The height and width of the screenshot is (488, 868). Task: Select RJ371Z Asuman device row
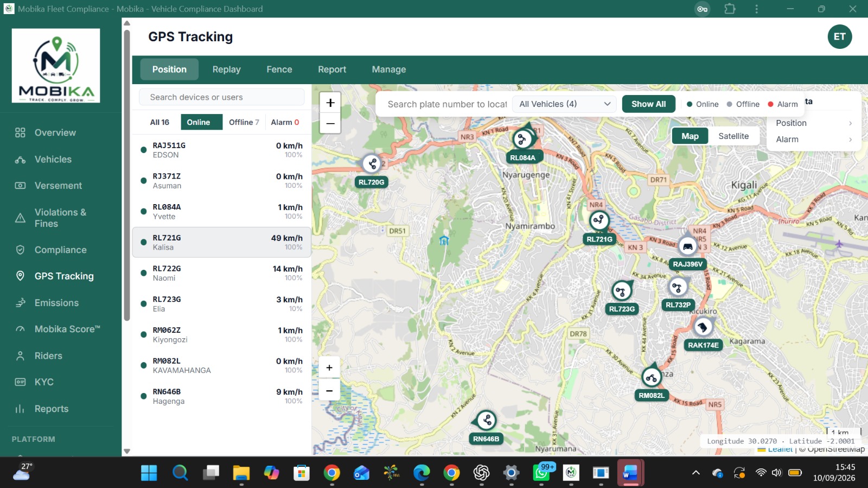click(x=222, y=181)
